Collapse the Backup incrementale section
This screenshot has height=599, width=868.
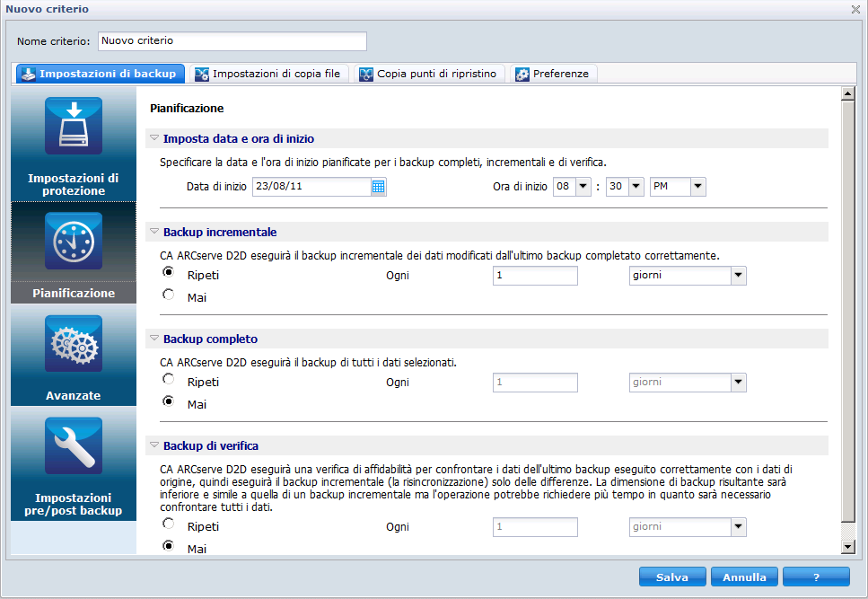(x=154, y=232)
